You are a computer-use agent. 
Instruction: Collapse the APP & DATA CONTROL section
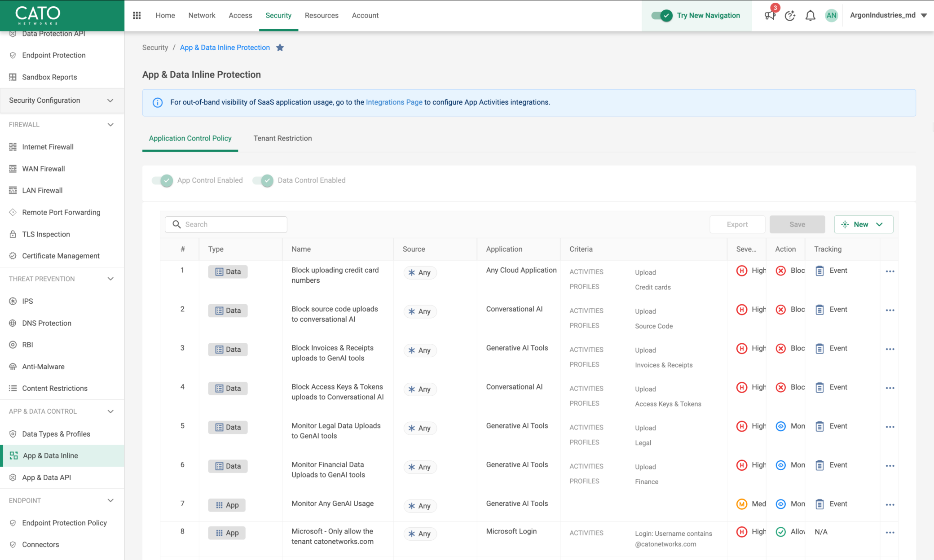pos(110,411)
